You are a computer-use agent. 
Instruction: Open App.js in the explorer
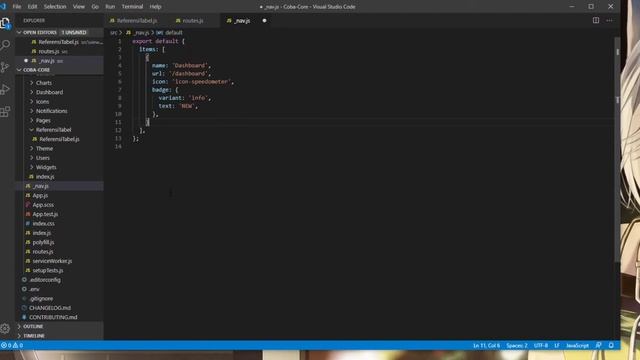click(60, 196)
